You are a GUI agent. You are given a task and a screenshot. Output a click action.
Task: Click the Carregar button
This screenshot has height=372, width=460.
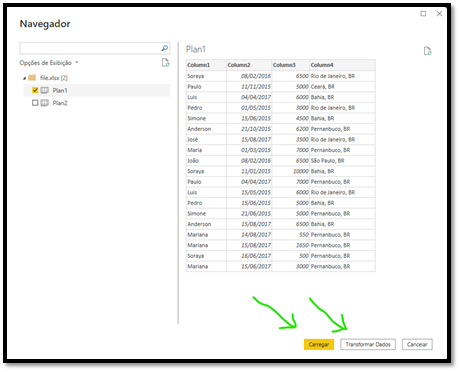coord(319,344)
